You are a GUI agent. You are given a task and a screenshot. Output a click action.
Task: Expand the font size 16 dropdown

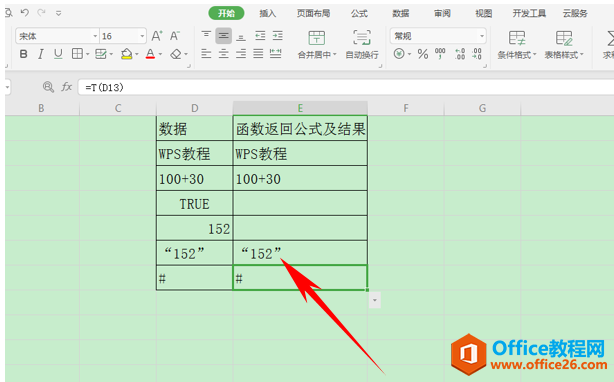[142, 36]
